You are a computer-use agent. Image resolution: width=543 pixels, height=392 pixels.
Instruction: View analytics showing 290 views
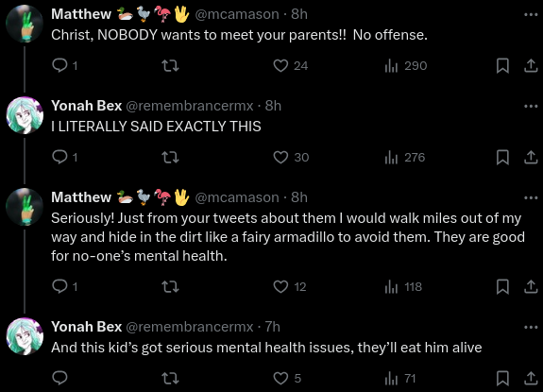pos(406,65)
